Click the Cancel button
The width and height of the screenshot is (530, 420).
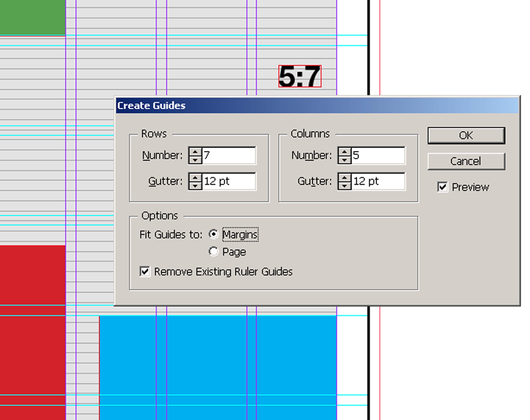tap(466, 161)
